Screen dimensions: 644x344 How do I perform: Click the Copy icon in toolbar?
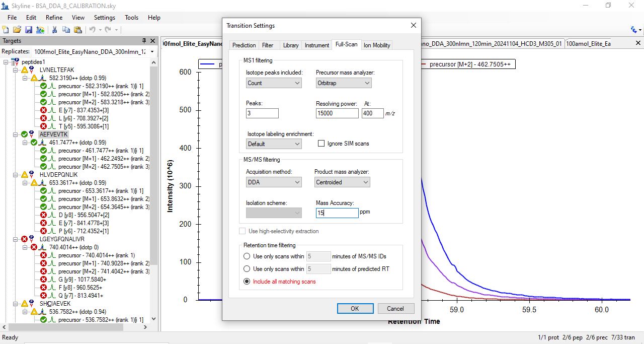(x=66, y=30)
